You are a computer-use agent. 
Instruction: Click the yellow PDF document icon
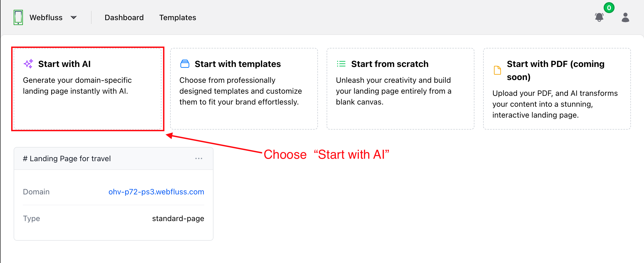(x=498, y=70)
